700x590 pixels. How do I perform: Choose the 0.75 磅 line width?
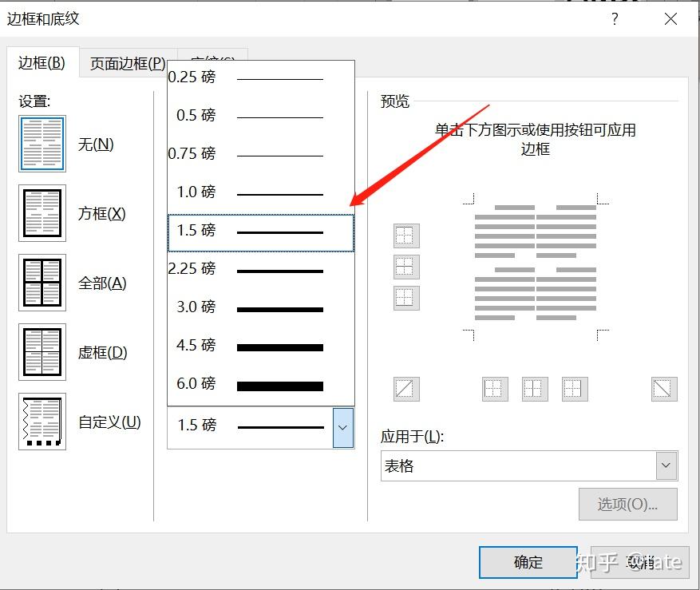coord(261,154)
